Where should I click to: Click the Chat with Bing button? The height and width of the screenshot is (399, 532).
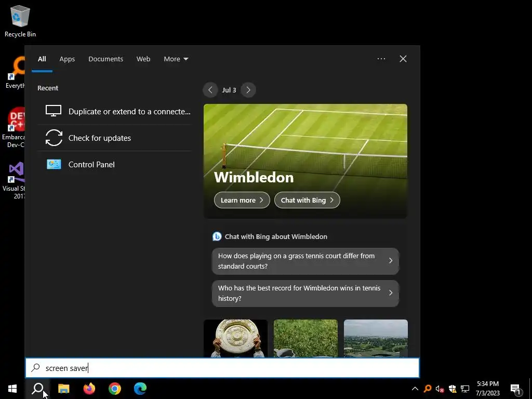pos(307,200)
